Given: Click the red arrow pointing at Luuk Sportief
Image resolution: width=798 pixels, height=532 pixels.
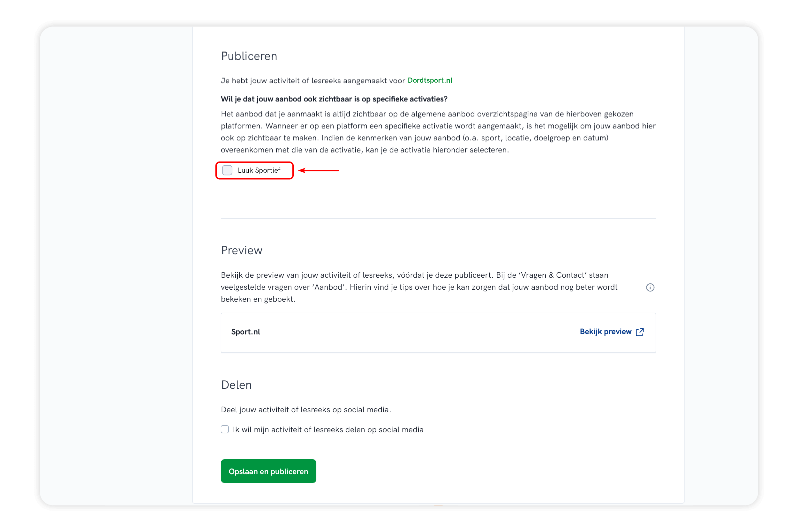Looking at the screenshot, I should click(x=318, y=170).
